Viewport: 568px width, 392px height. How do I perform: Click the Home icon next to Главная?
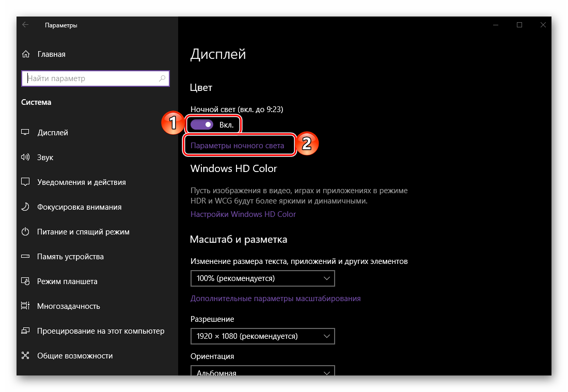pos(25,54)
